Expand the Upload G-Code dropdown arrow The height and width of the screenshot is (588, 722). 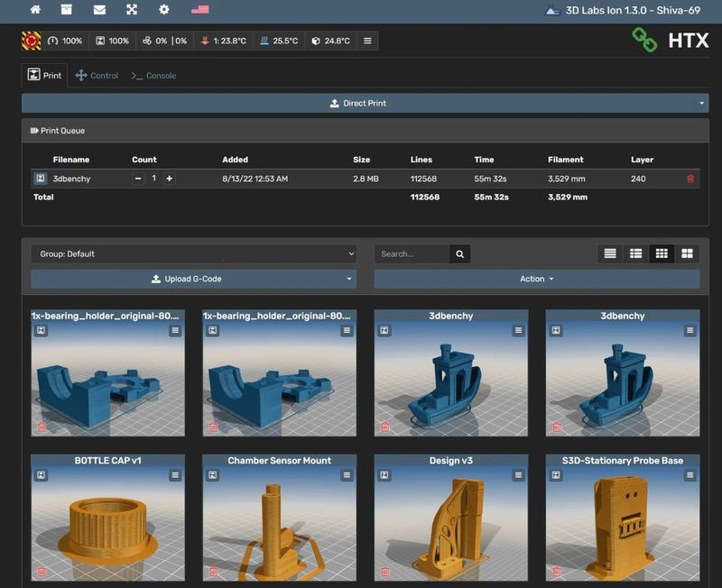click(349, 280)
